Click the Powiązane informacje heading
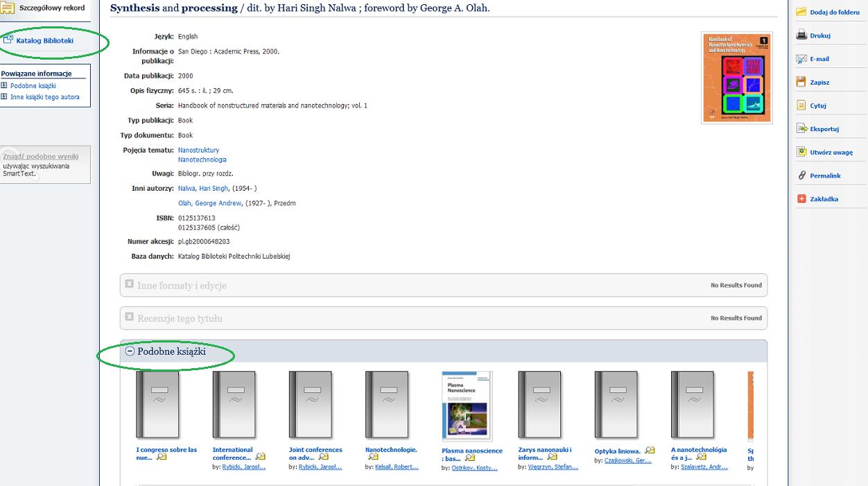Screen dimensions: 868x486 (x=36, y=73)
